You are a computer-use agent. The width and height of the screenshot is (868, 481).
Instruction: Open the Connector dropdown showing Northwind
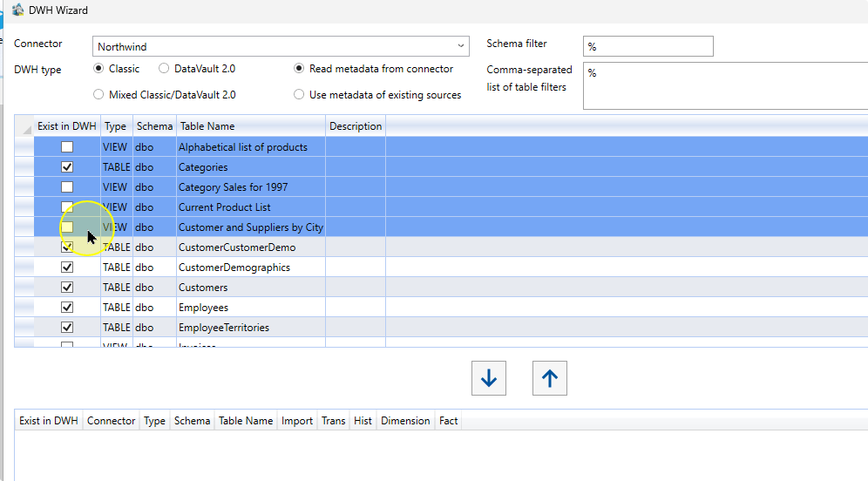tap(281, 46)
